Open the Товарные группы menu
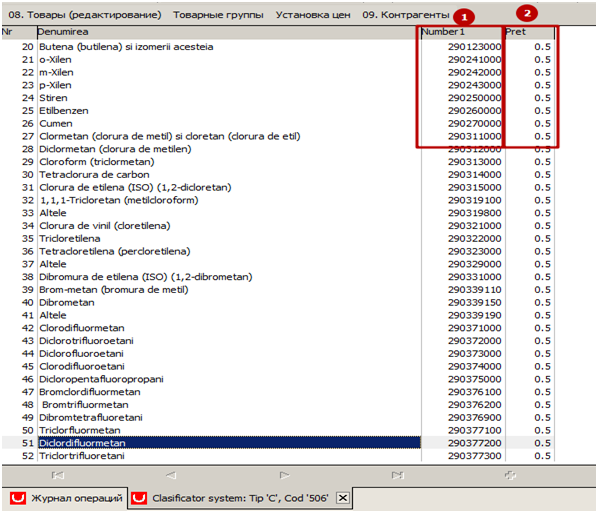Screen dimensions: 598x513 pyautogui.click(x=218, y=15)
